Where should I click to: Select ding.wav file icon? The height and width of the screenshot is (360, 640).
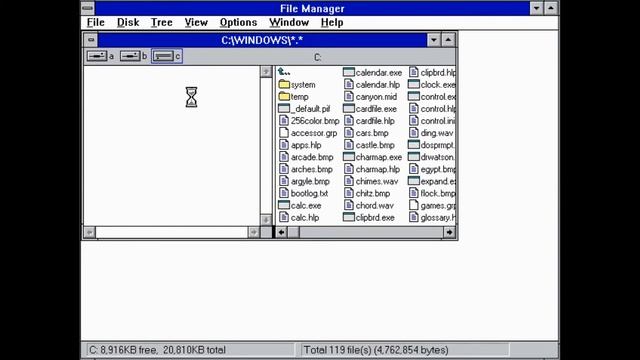(x=414, y=133)
